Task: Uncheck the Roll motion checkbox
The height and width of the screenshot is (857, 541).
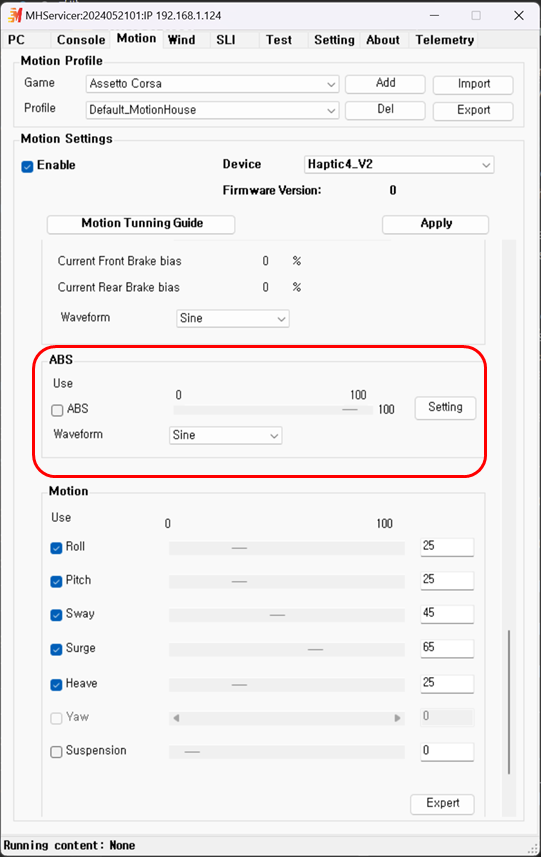Action: (x=56, y=548)
